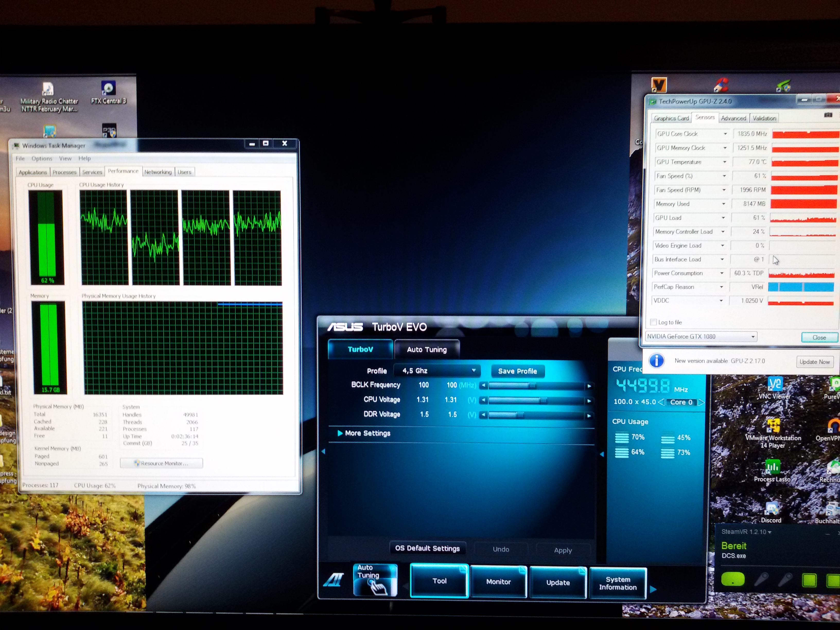Open Tool menu button in AI Suite
Image resolution: width=840 pixels, height=630 pixels.
tap(439, 581)
